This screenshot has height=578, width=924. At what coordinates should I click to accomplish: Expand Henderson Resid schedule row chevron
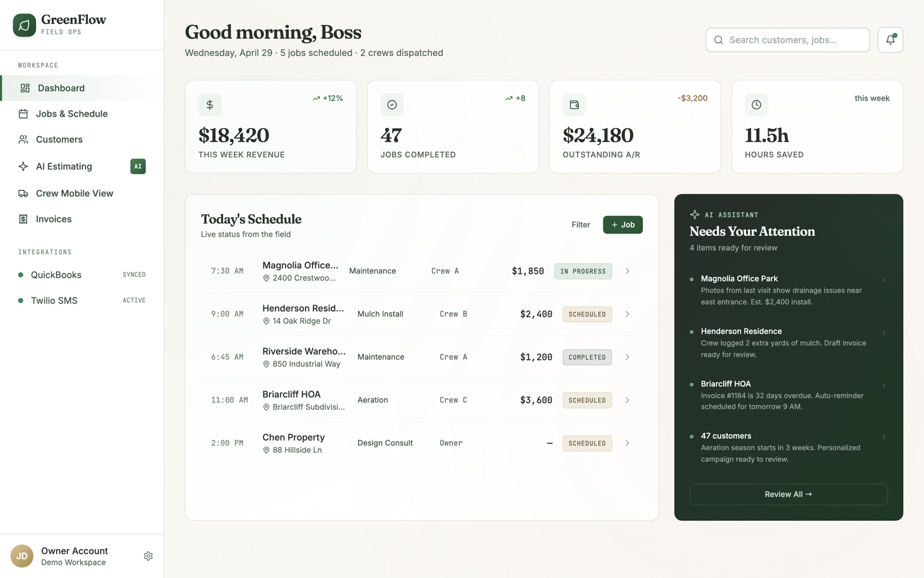627,314
